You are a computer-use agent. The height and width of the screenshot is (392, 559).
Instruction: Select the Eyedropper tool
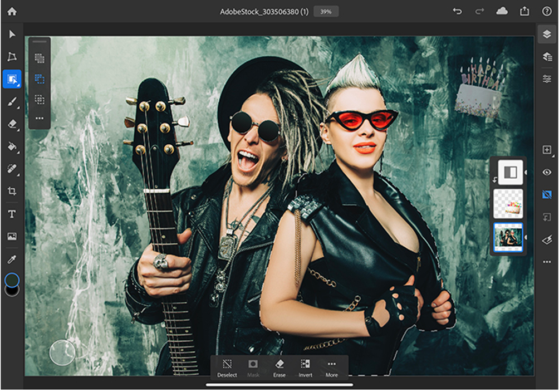pos(12,259)
